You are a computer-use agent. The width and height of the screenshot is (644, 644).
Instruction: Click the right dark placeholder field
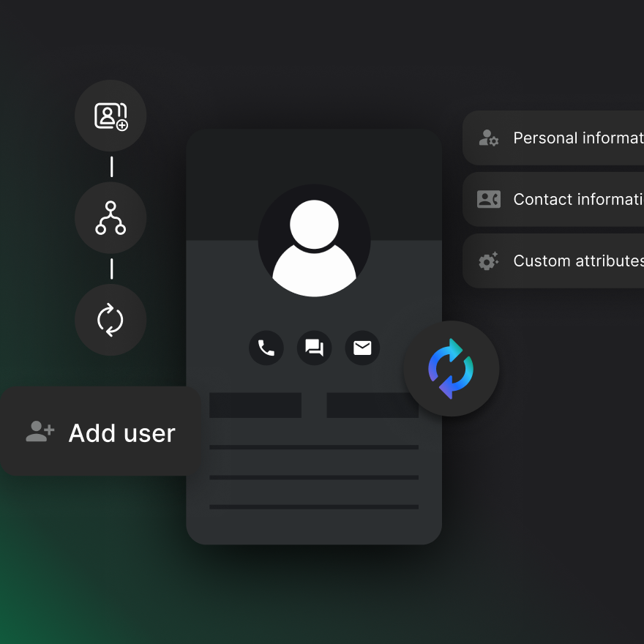click(372, 405)
